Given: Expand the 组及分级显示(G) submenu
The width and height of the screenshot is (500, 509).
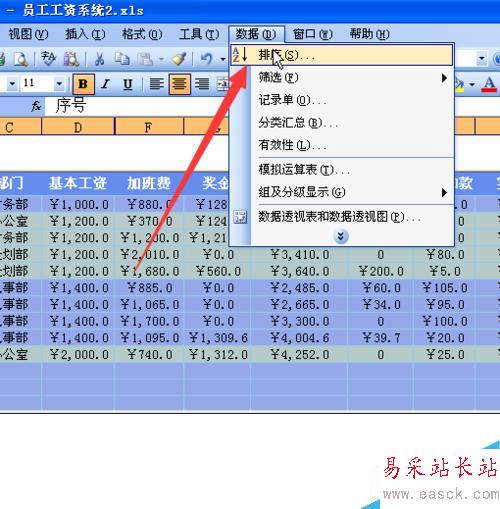Looking at the screenshot, I should (x=342, y=192).
